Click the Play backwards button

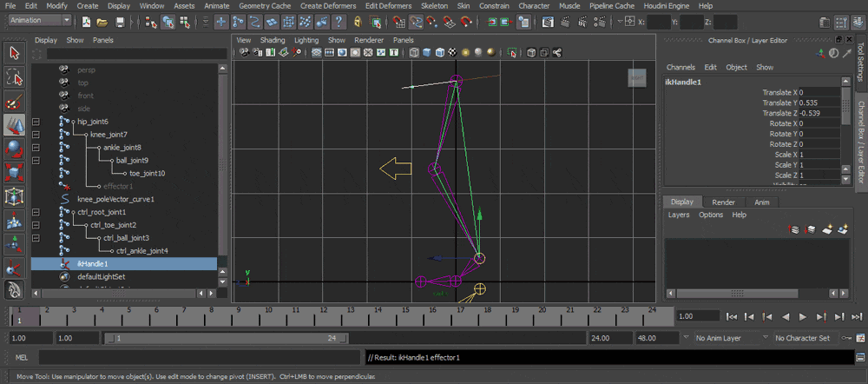[785, 316]
